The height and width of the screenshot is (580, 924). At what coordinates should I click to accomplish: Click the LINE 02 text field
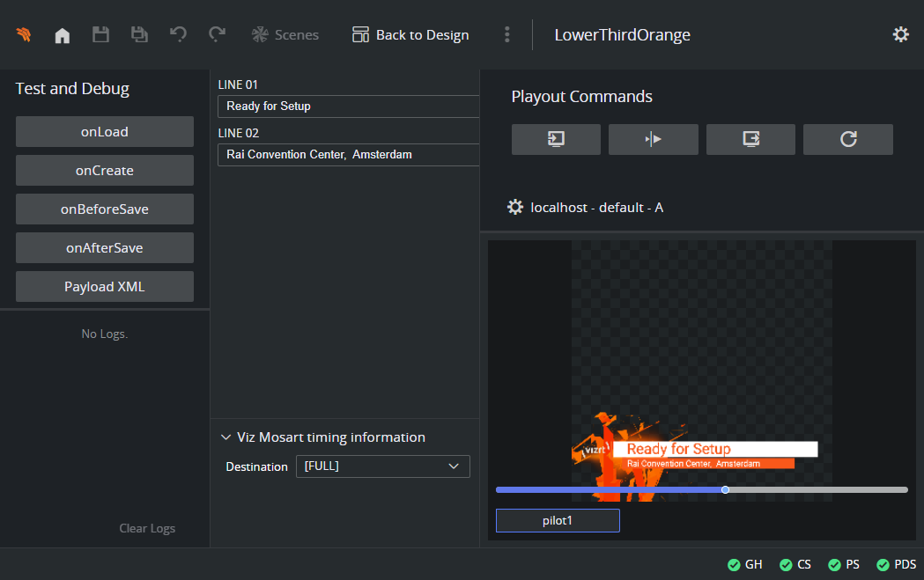348,155
